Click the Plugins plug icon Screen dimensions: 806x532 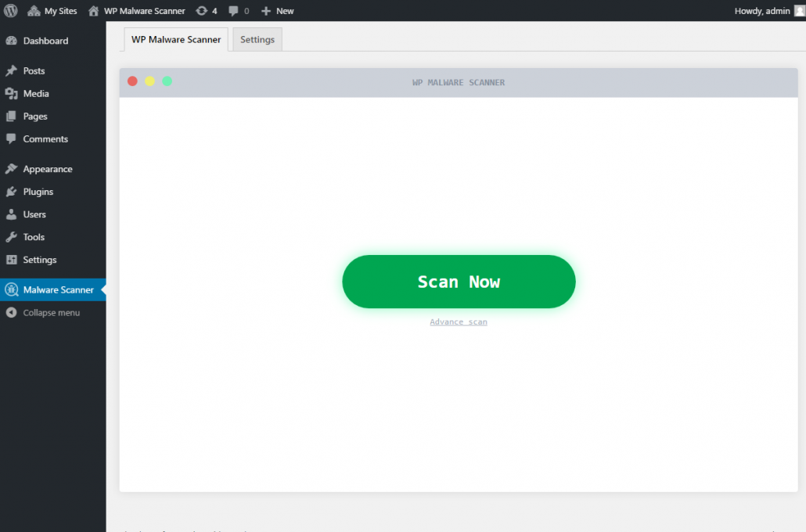pyautogui.click(x=11, y=192)
